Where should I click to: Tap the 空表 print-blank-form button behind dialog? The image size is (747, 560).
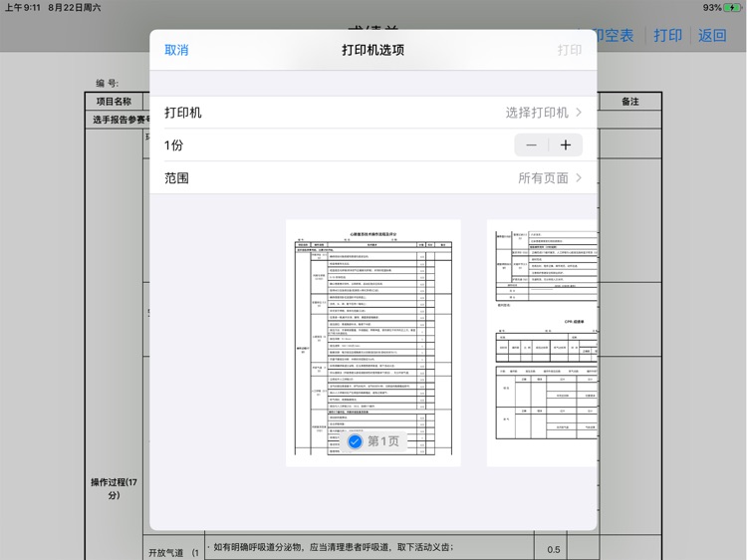point(616,35)
